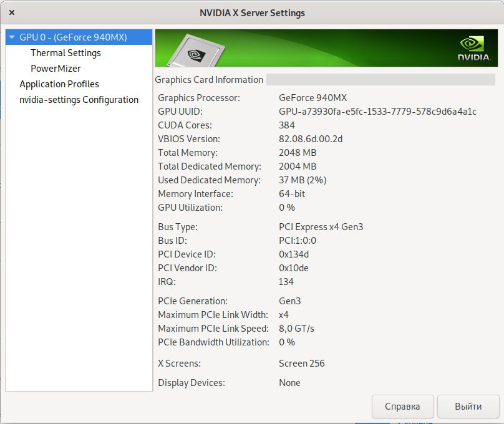Open PowerMizer page

coord(56,69)
